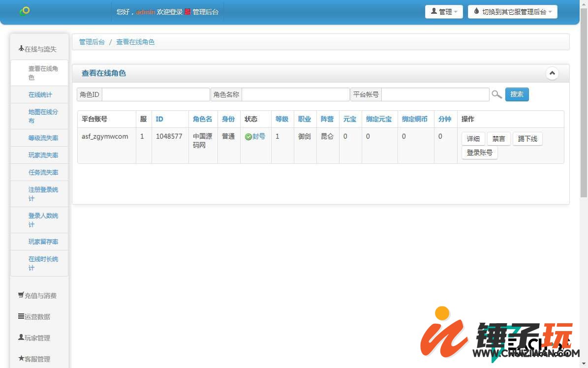The width and height of the screenshot is (588, 368).
Task: Expand the 玩家管理 sidebar section
Action: tap(34, 338)
